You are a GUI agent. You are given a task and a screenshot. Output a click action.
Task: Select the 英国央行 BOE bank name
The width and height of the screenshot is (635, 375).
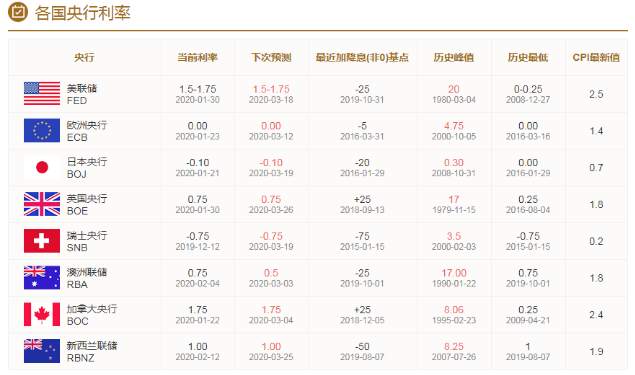(87, 205)
